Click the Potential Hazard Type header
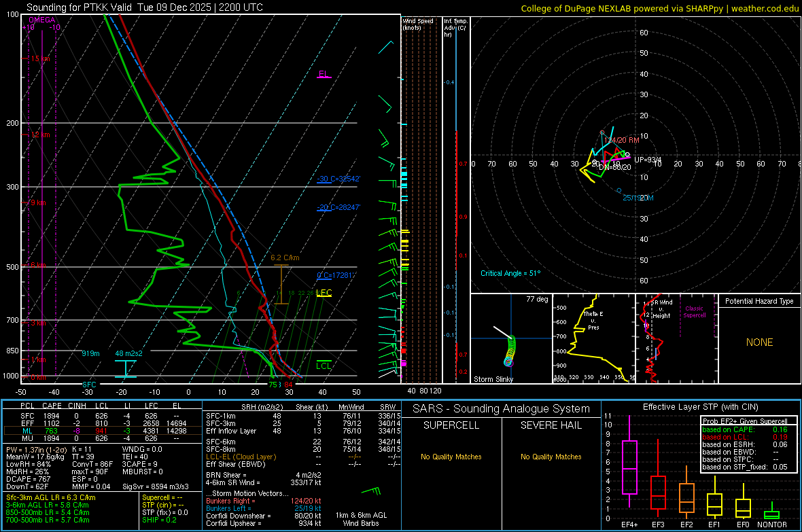Image resolution: width=802 pixels, height=532 pixels. click(760, 301)
